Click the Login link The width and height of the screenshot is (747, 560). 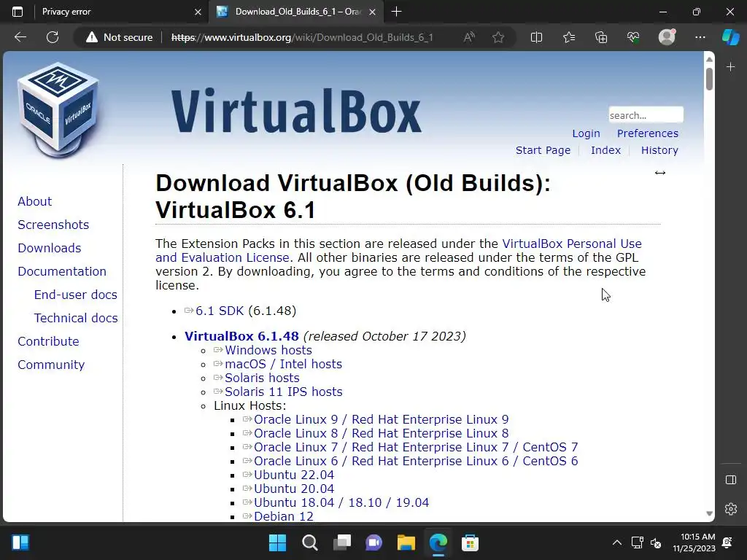click(586, 133)
